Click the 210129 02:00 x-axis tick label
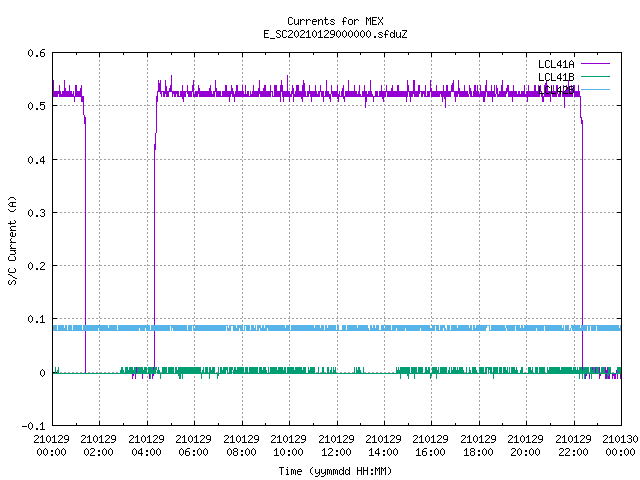 98,445
